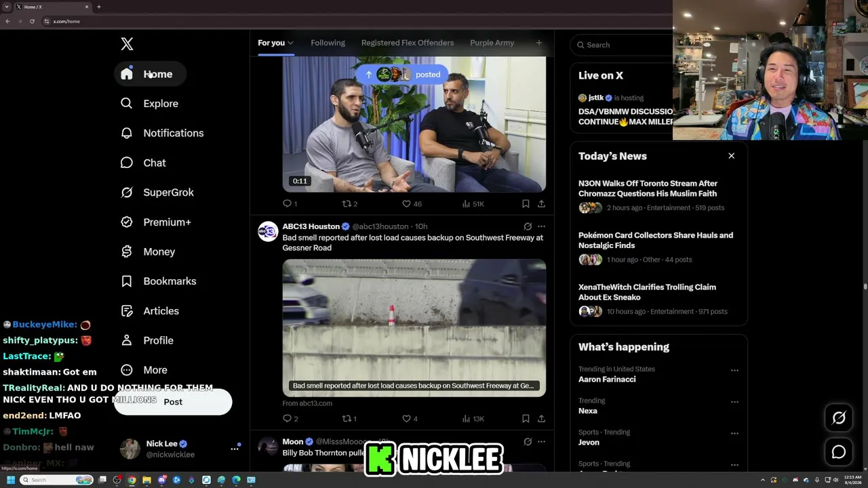Image resolution: width=868 pixels, height=488 pixels.
Task: Show hidden system tray icons
Action: pos(763,480)
